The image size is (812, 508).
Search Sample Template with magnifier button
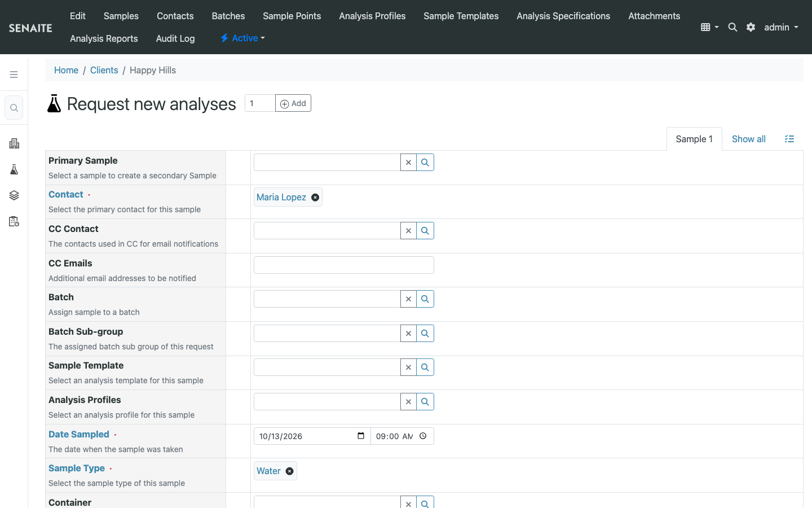(x=425, y=367)
